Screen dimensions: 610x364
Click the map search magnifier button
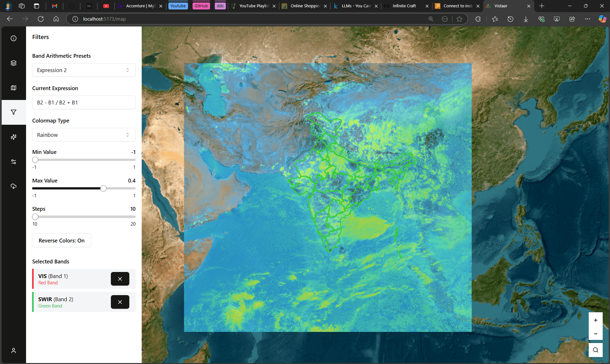coord(595,350)
